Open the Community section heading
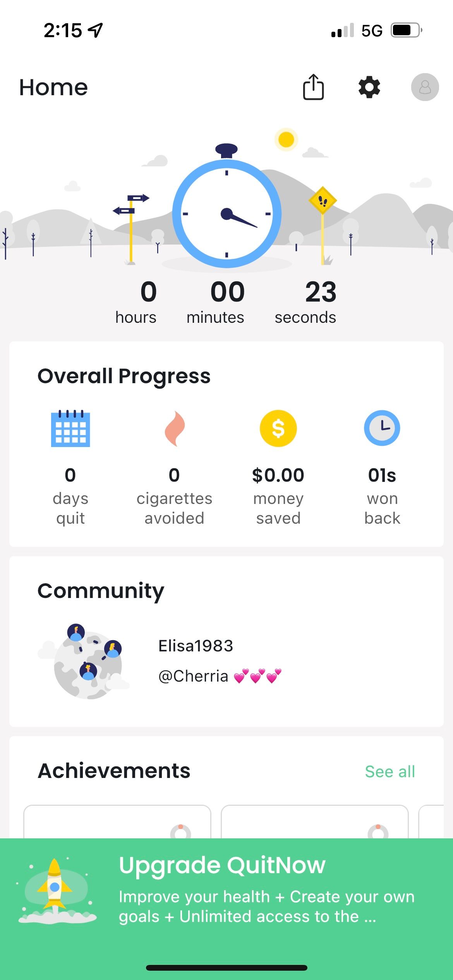The image size is (453, 980). coord(101,591)
